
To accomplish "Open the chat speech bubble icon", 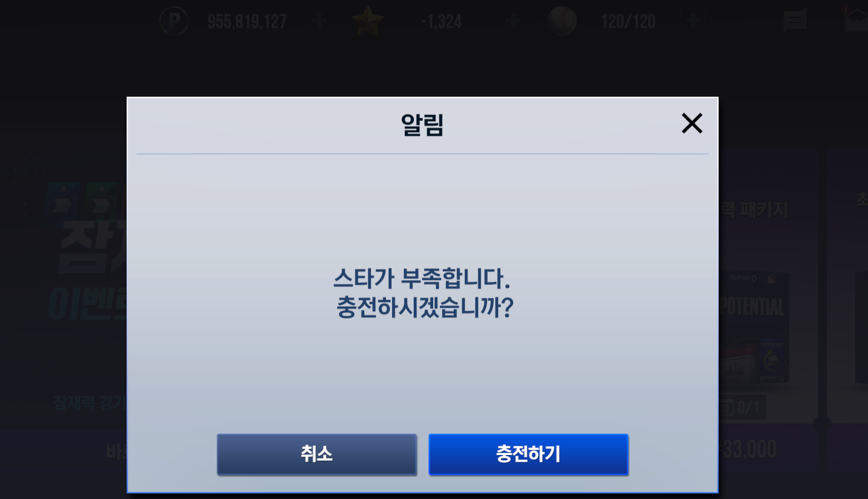I will pyautogui.click(x=795, y=21).
